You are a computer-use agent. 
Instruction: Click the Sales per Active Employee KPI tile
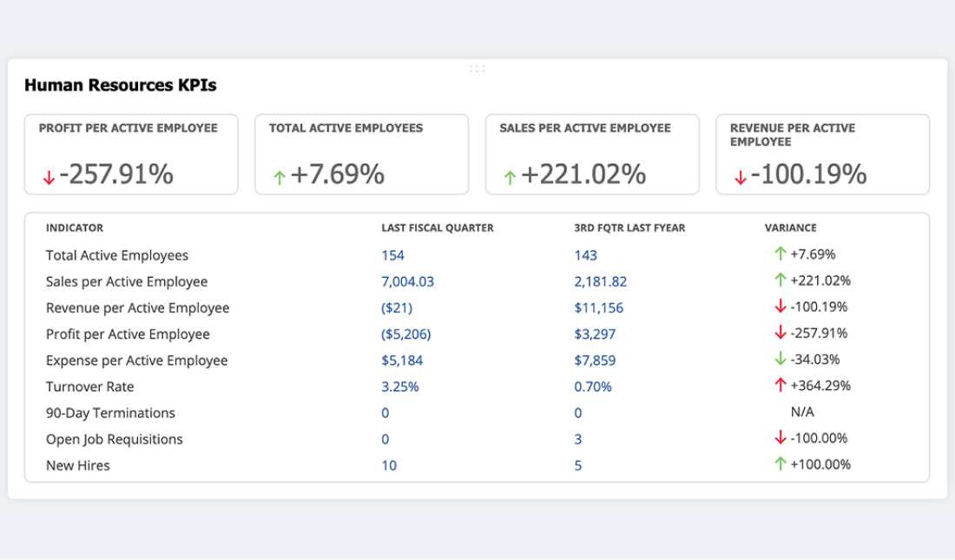point(591,155)
